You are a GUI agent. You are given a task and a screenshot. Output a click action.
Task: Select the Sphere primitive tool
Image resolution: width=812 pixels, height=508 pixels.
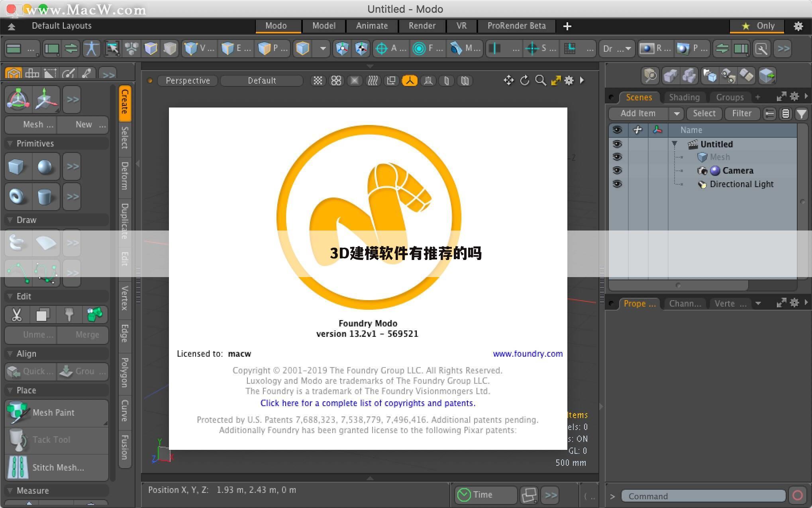(x=45, y=166)
